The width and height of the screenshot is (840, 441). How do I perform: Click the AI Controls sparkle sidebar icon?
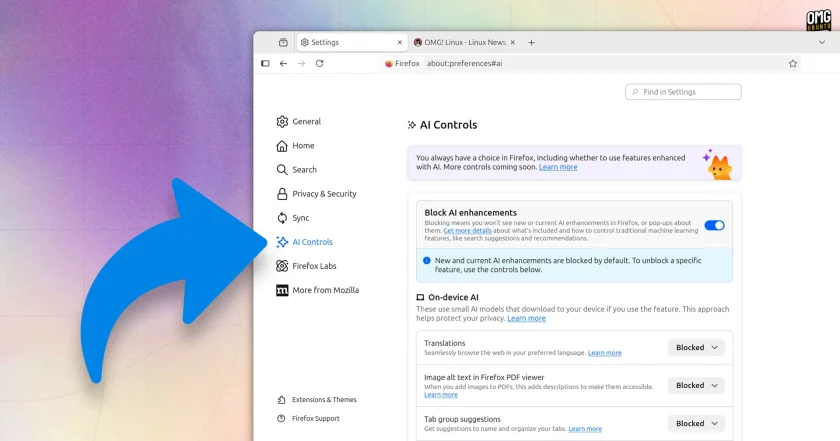[282, 242]
